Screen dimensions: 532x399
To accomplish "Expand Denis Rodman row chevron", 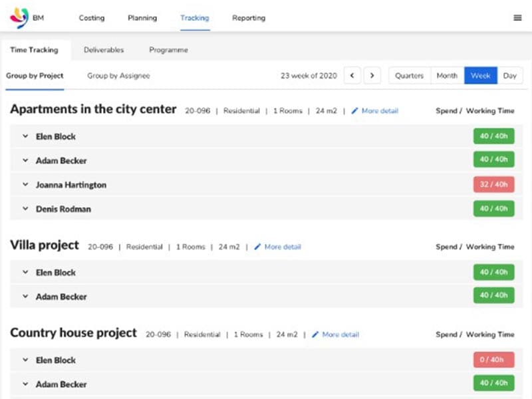I will [25, 209].
